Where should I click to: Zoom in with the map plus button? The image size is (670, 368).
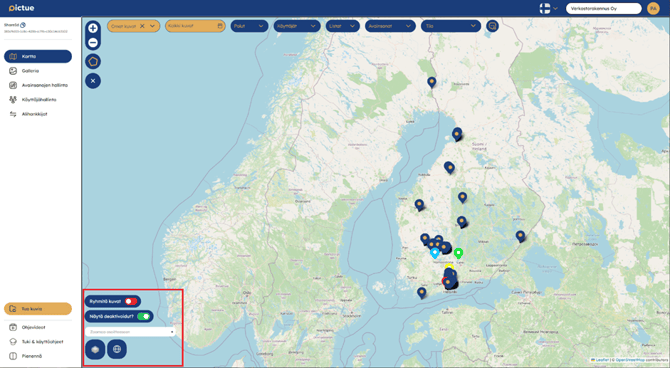click(x=93, y=28)
